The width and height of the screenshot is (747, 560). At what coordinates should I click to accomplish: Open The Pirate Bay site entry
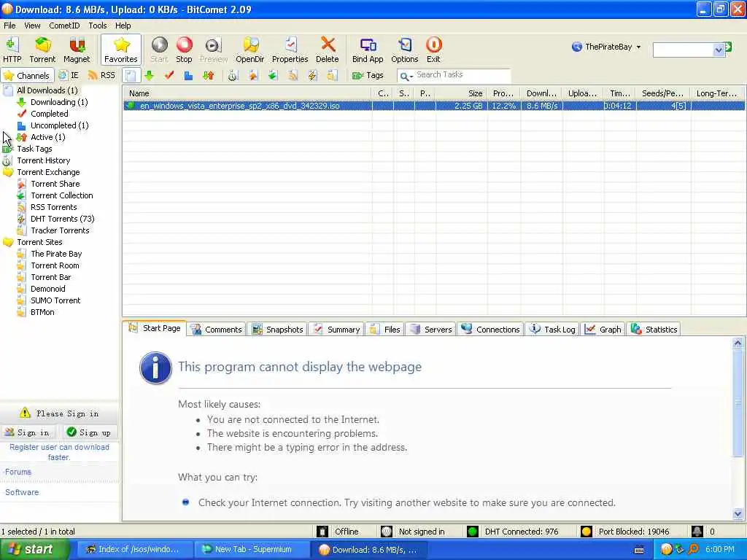click(55, 254)
